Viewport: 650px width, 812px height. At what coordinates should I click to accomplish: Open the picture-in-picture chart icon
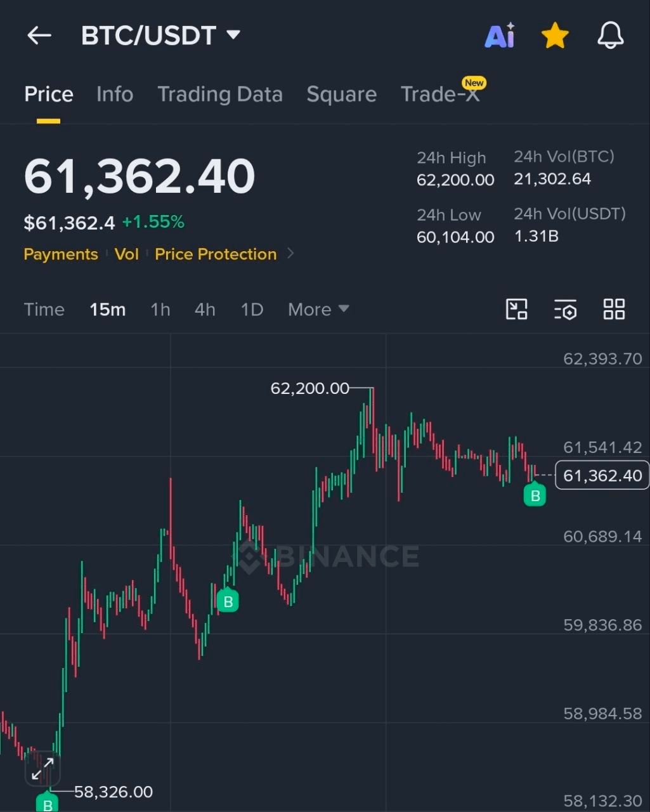coord(517,310)
